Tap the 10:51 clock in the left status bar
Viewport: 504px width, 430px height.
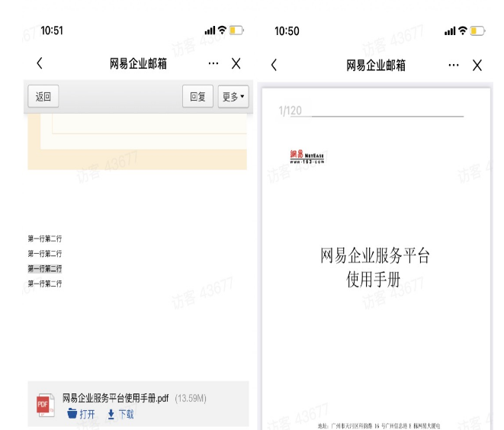pyautogui.click(x=52, y=30)
